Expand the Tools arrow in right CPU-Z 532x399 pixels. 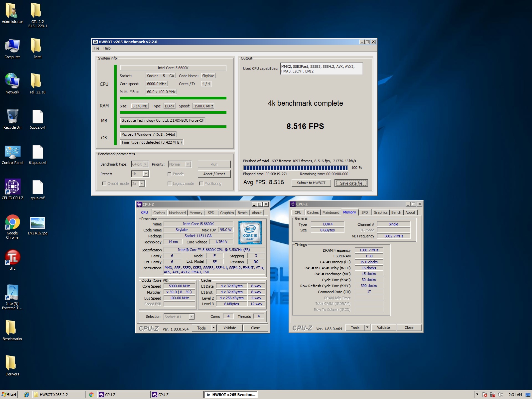[x=367, y=328]
